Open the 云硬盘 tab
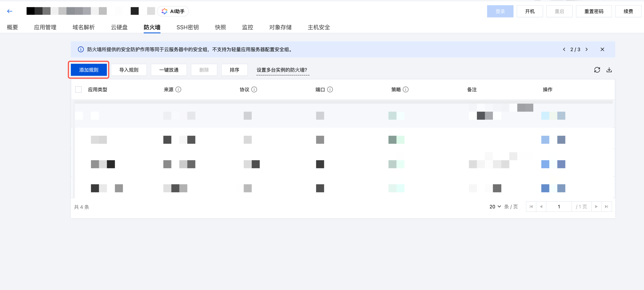Viewport: 644px width, 290px height. 119,27
